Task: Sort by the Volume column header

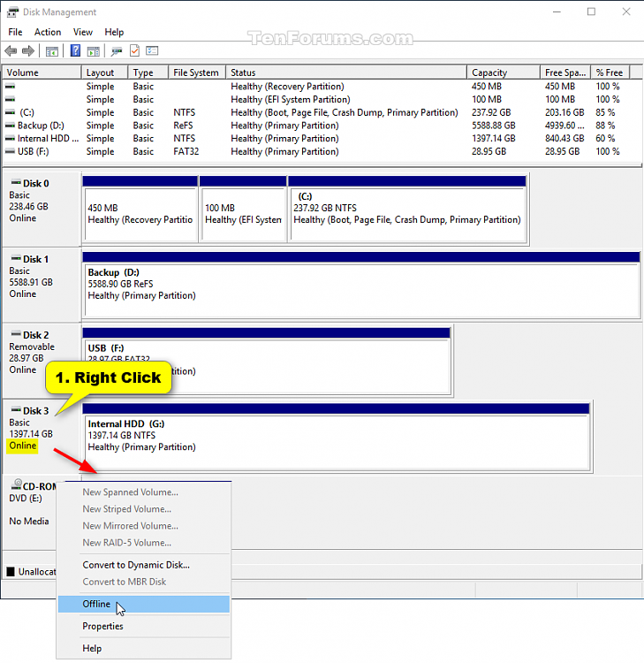Action: [42, 72]
